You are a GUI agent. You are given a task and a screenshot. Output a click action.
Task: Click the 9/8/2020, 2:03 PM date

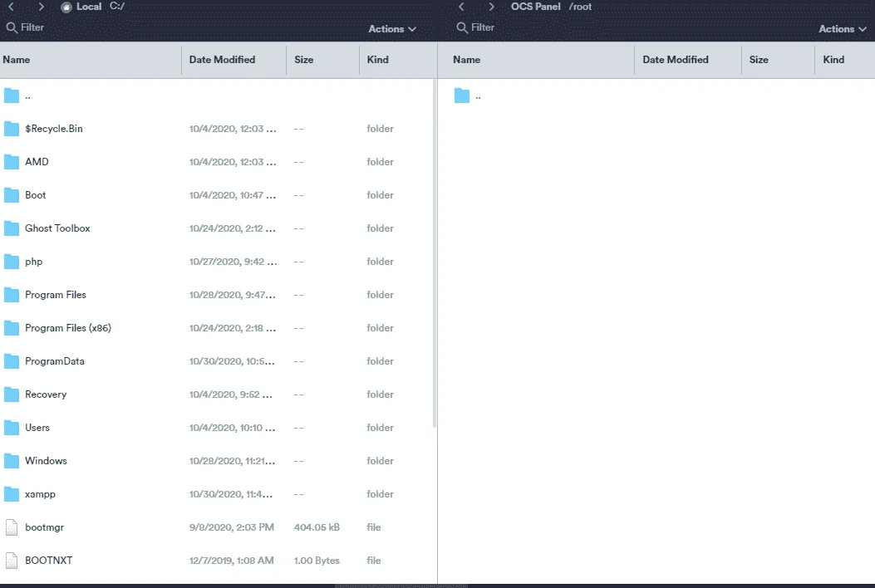tap(232, 527)
